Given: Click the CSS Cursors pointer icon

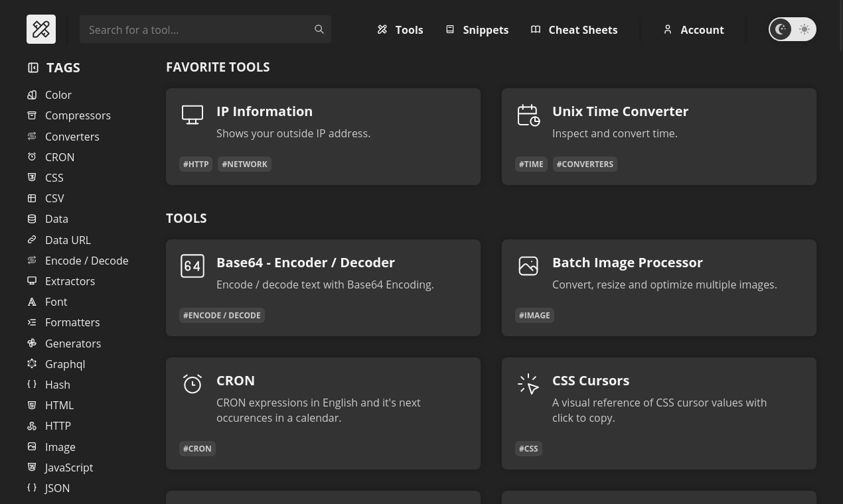Looking at the screenshot, I should coord(528,384).
